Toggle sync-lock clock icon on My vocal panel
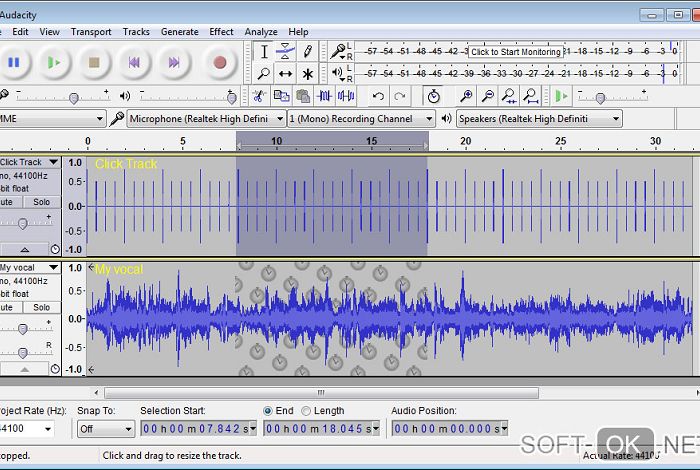The width and height of the screenshot is (700, 470). point(54,369)
